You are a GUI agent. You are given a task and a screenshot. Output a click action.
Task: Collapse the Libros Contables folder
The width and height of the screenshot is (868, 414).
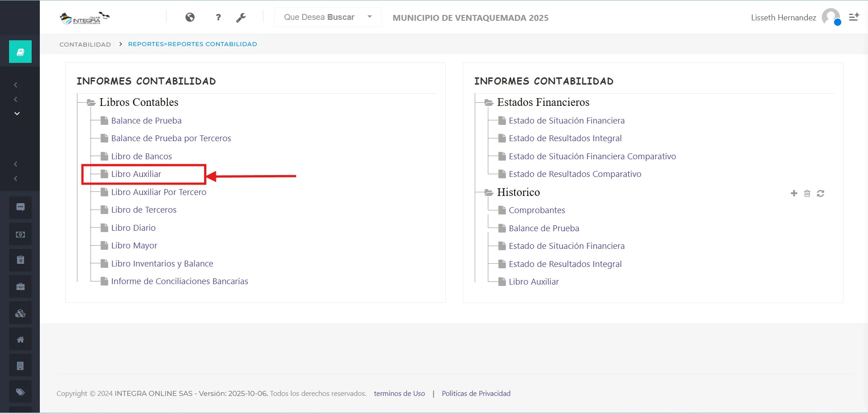(x=91, y=103)
